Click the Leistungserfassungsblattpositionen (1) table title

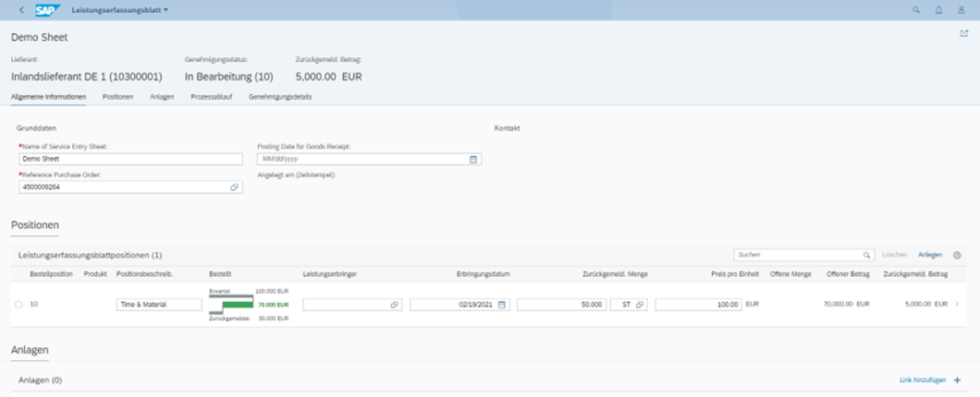click(x=90, y=255)
